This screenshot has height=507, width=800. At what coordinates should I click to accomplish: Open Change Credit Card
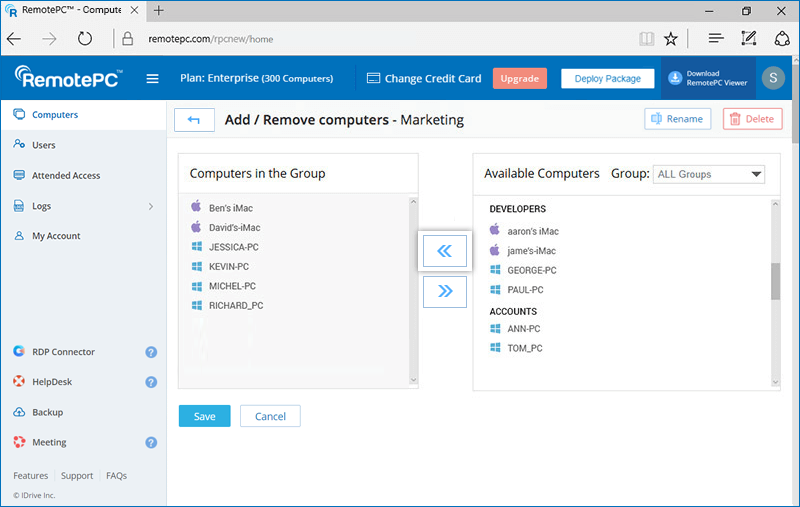click(424, 79)
